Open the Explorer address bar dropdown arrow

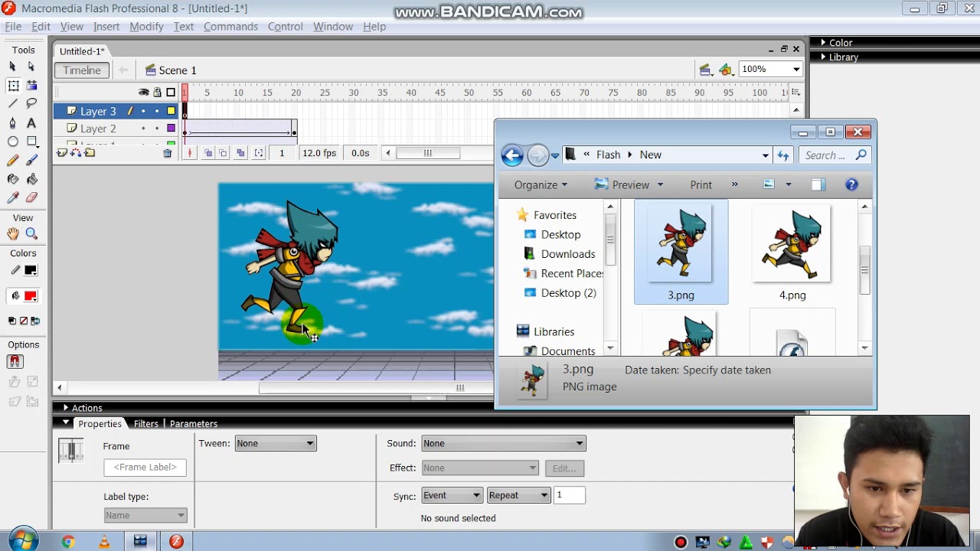765,155
